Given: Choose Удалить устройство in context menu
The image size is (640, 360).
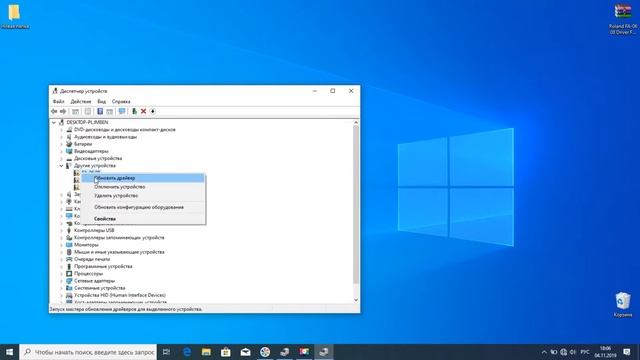Looking at the screenshot, I should [143, 196].
